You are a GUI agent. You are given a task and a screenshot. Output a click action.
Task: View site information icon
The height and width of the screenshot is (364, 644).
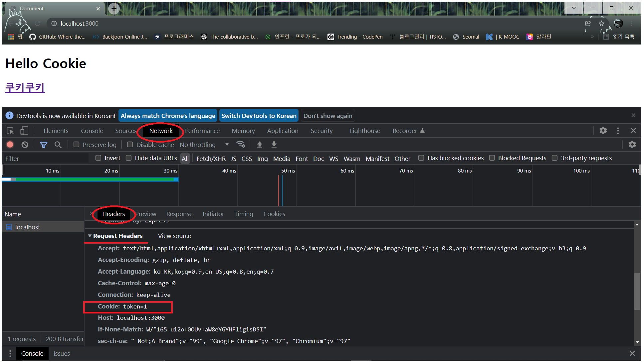point(54,24)
